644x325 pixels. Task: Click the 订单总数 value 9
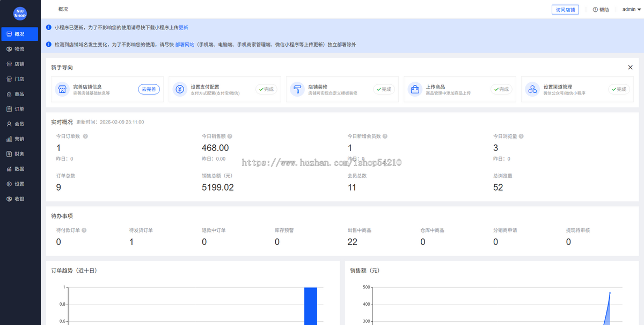pos(58,187)
